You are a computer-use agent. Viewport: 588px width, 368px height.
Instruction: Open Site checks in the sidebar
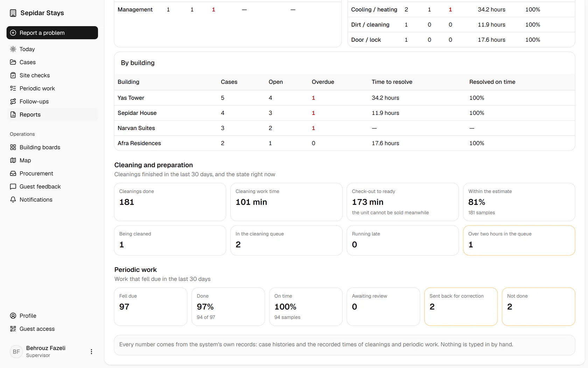pyautogui.click(x=52, y=75)
